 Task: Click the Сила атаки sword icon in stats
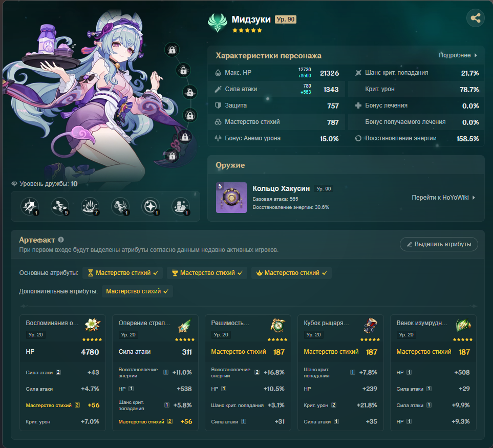218,89
